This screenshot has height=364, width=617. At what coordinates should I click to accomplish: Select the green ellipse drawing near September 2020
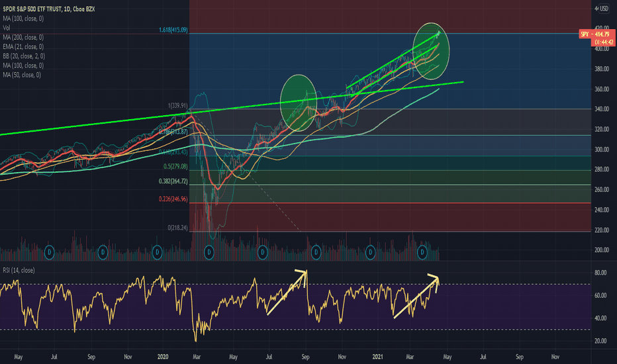(x=299, y=103)
